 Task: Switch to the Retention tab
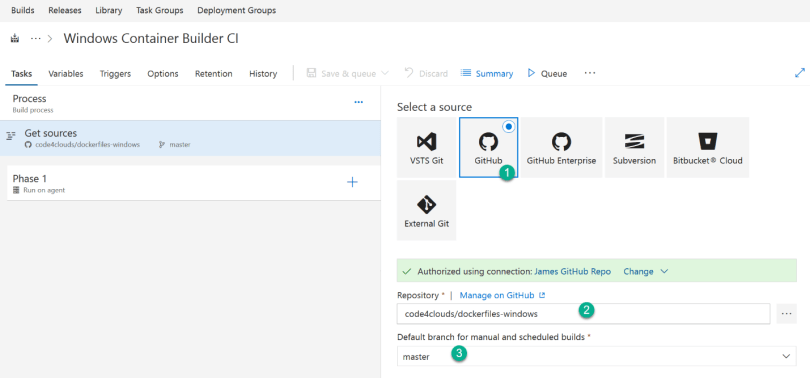(x=214, y=74)
